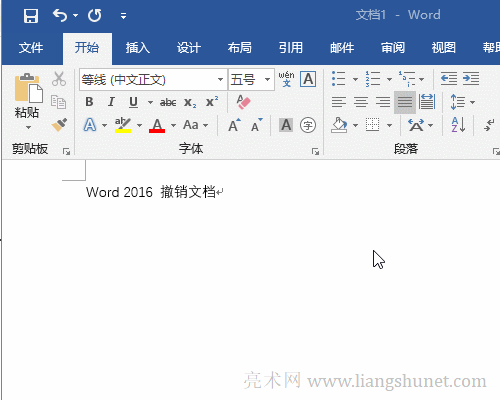Click the Save icon in Quick Access Toolbar

(x=31, y=15)
